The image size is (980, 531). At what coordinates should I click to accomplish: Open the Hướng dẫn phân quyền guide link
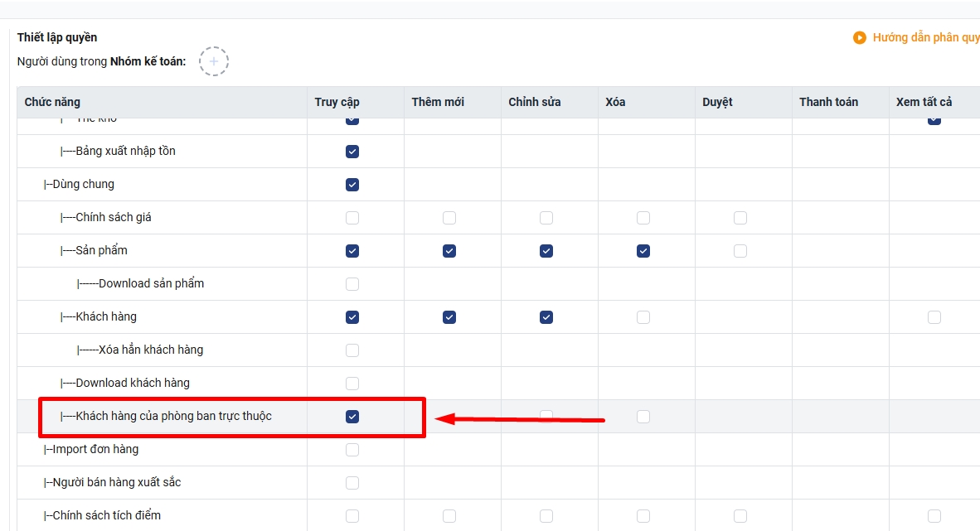tap(925, 37)
